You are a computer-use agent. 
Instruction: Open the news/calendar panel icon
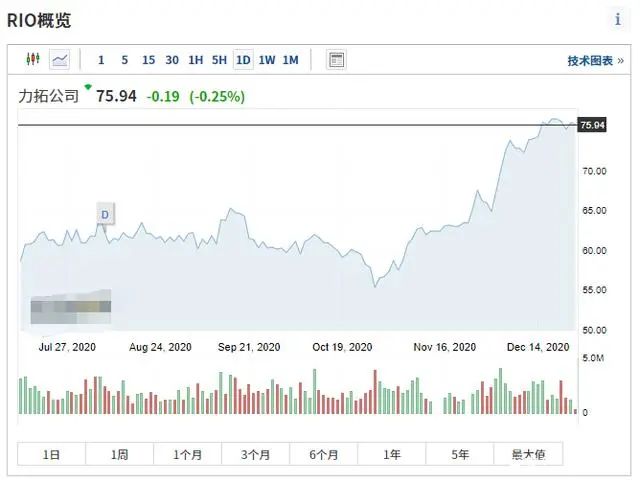click(x=336, y=60)
